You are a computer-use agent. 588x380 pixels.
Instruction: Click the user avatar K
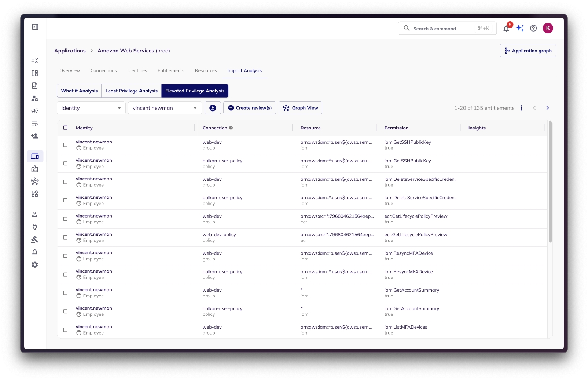pyautogui.click(x=548, y=28)
